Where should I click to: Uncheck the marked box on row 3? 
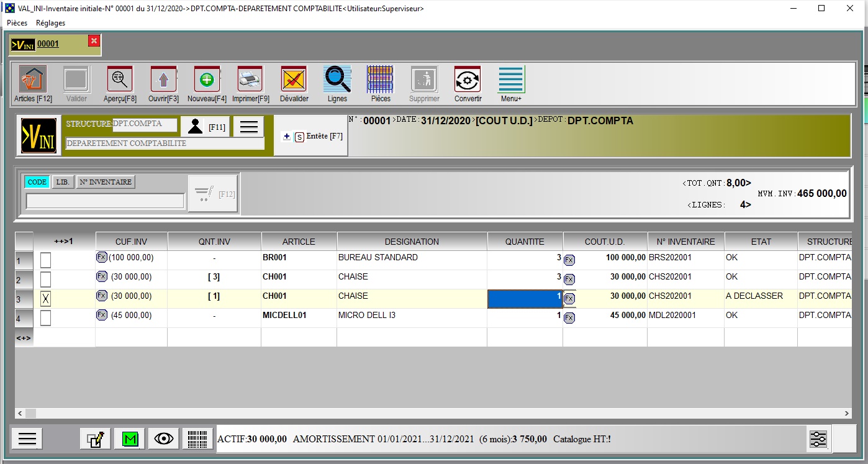click(x=45, y=299)
